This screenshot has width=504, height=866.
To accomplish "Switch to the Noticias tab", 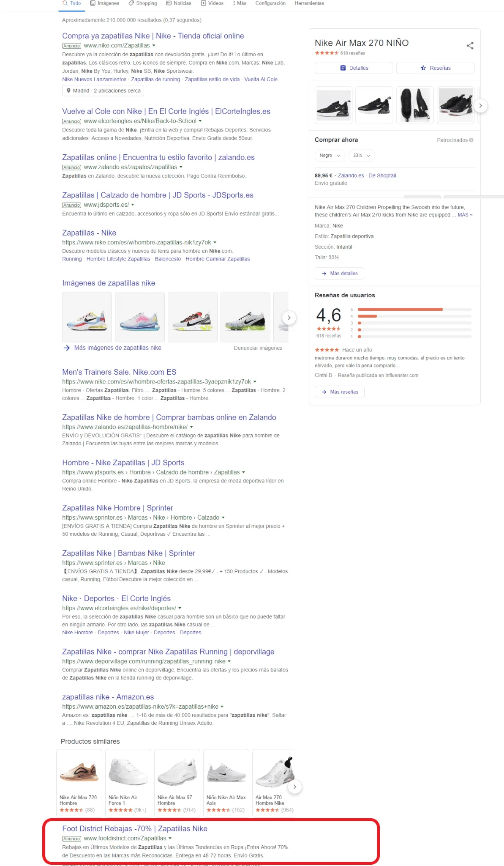I will [179, 3].
